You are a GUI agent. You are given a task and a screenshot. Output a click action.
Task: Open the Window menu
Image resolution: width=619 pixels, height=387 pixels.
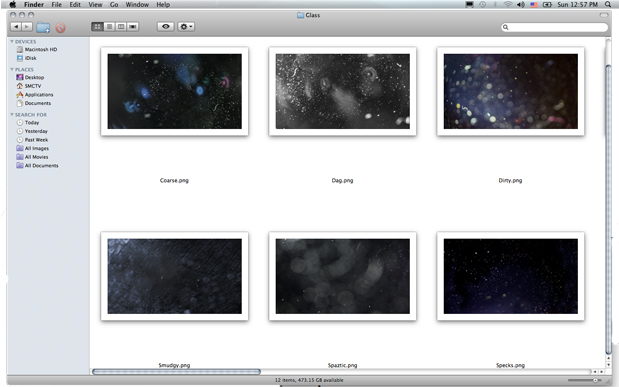137,5
